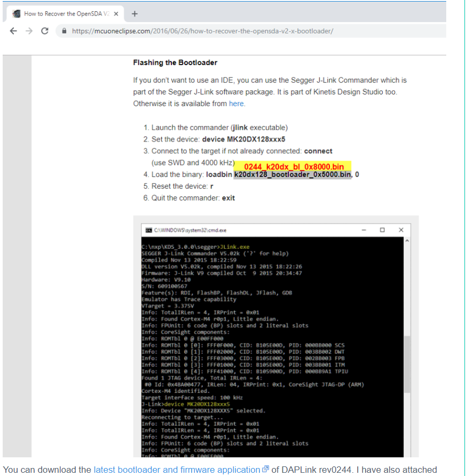This screenshot has height=476, width=466.
Task: Click the padlock site security icon
Action: [64, 31]
